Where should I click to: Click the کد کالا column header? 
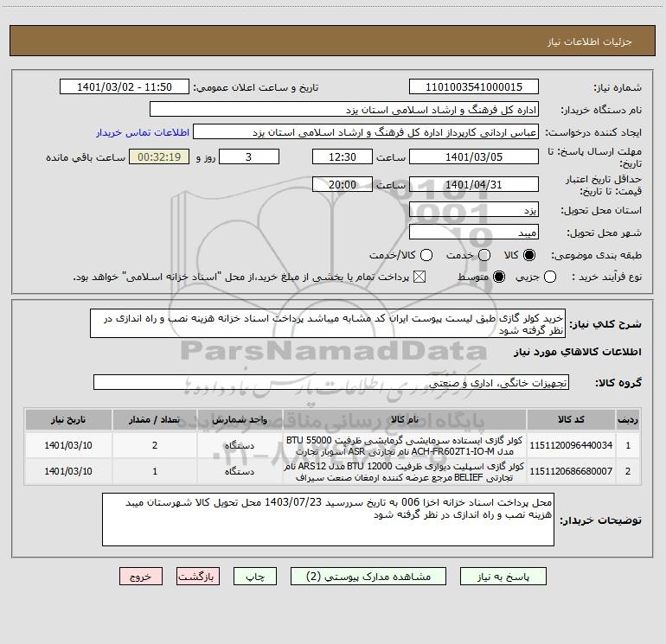coord(571,419)
